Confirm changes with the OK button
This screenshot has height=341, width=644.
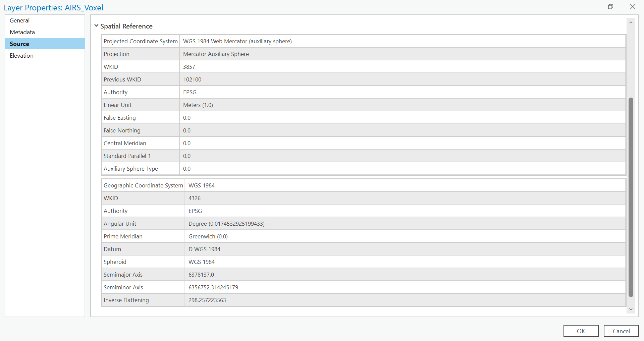click(581, 331)
